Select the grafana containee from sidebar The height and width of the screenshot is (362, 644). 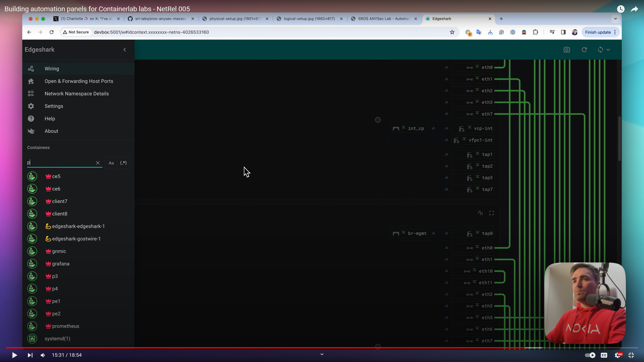pyautogui.click(x=61, y=263)
